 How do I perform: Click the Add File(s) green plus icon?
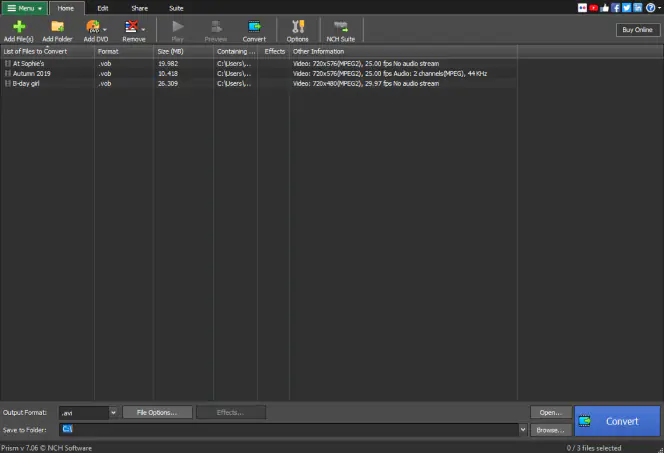pos(19,27)
